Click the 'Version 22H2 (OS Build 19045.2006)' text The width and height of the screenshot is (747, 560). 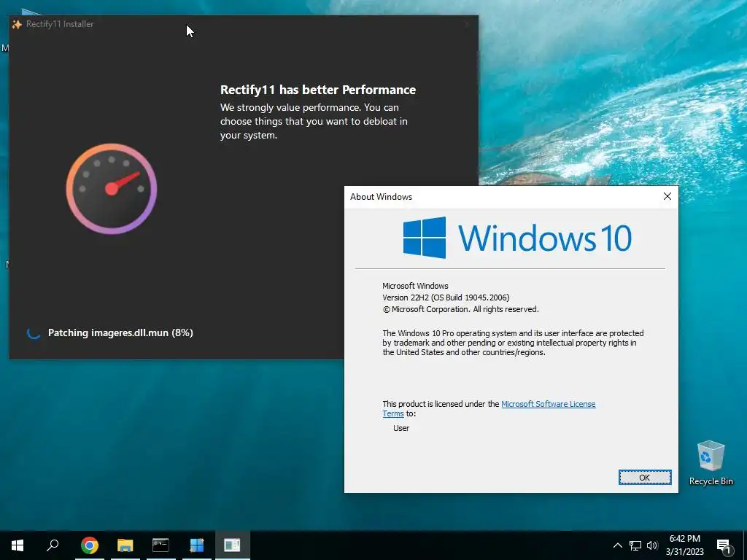[x=446, y=297]
